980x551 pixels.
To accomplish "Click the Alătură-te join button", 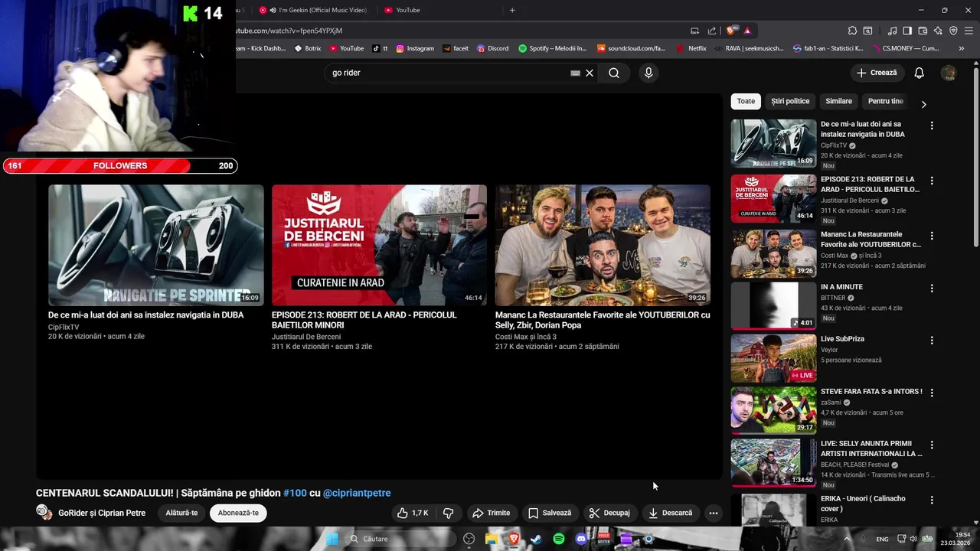I will tap(181, 514).
